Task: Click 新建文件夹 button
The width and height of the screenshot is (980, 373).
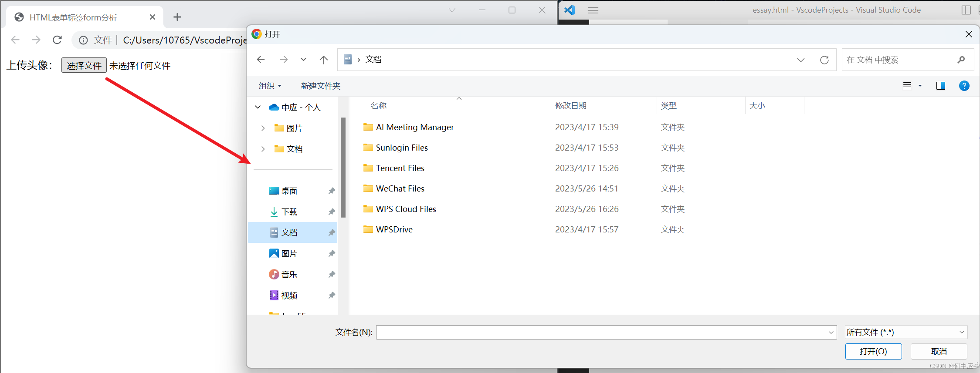Action: [320, 86]
